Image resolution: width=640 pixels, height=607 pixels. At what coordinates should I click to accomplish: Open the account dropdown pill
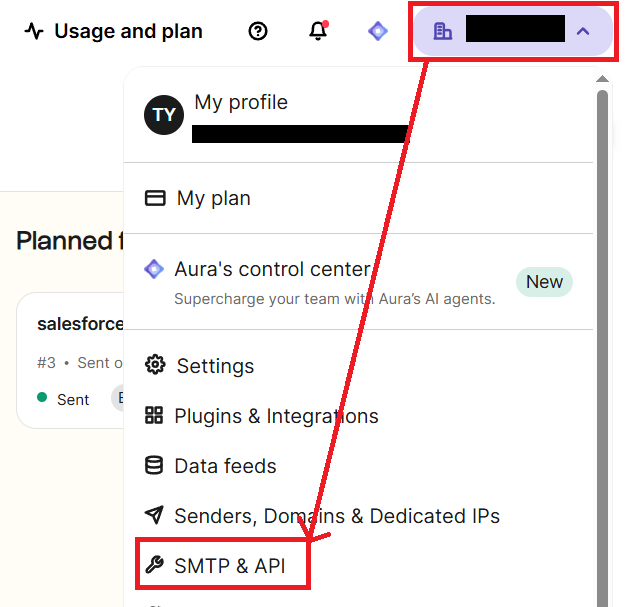pyautogui.click(x=513, y=31)
